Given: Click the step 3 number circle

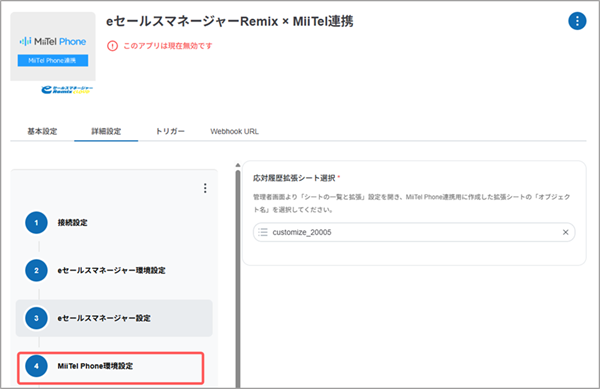Looking at the screenshot, I should pos(36,318).
